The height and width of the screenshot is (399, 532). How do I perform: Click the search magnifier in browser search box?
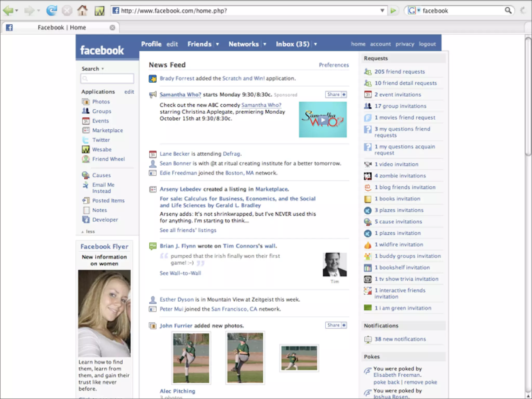tap(508, 10)
